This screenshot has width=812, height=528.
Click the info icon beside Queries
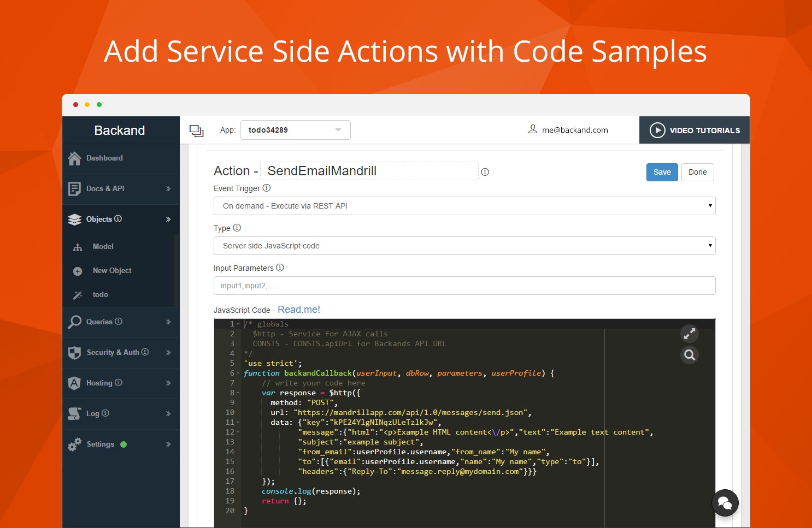tap(119, 321)
